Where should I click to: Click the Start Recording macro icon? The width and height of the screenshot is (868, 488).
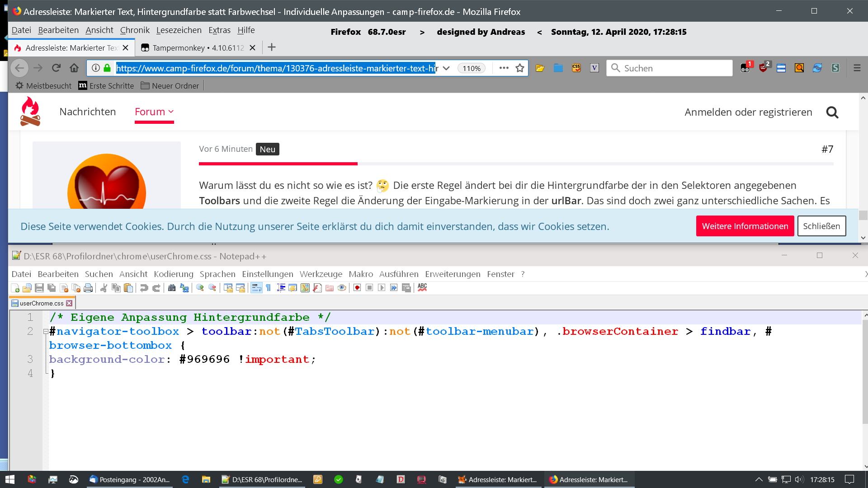(x=357, y=288)
